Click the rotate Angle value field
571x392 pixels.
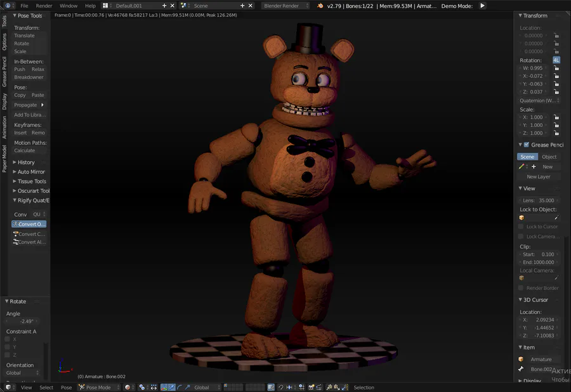coord(23,322)
